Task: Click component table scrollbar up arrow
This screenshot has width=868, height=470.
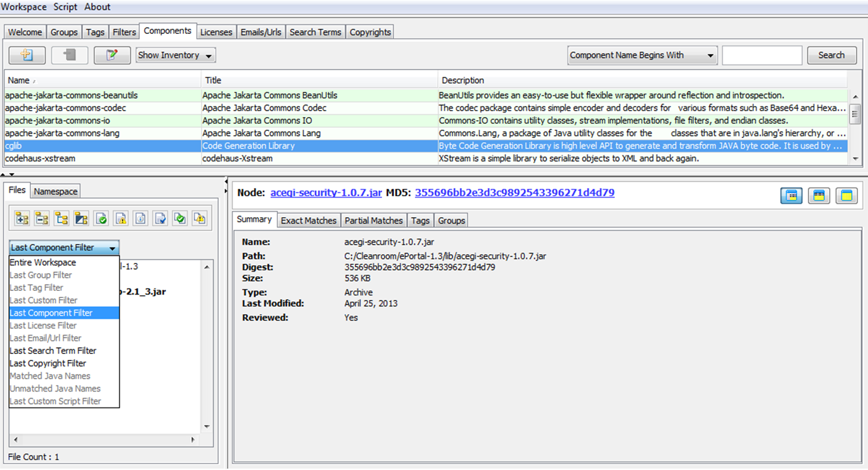Action: tap(855, 97)
